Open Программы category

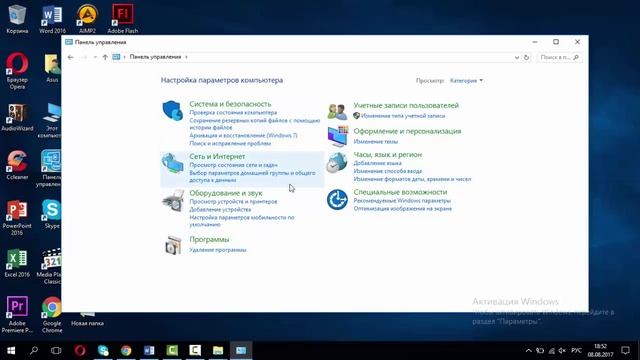pos(209,240)
